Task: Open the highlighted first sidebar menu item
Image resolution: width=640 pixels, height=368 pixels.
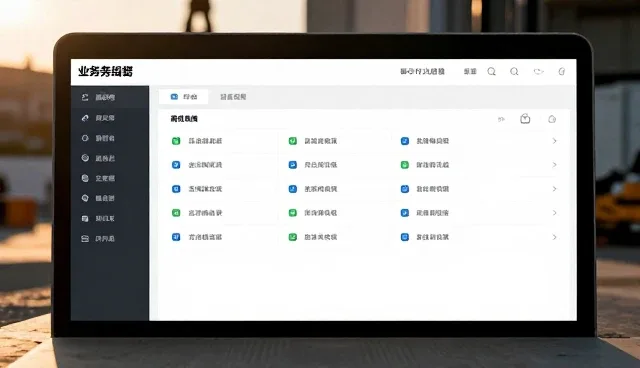Action: tap(110, 97)
